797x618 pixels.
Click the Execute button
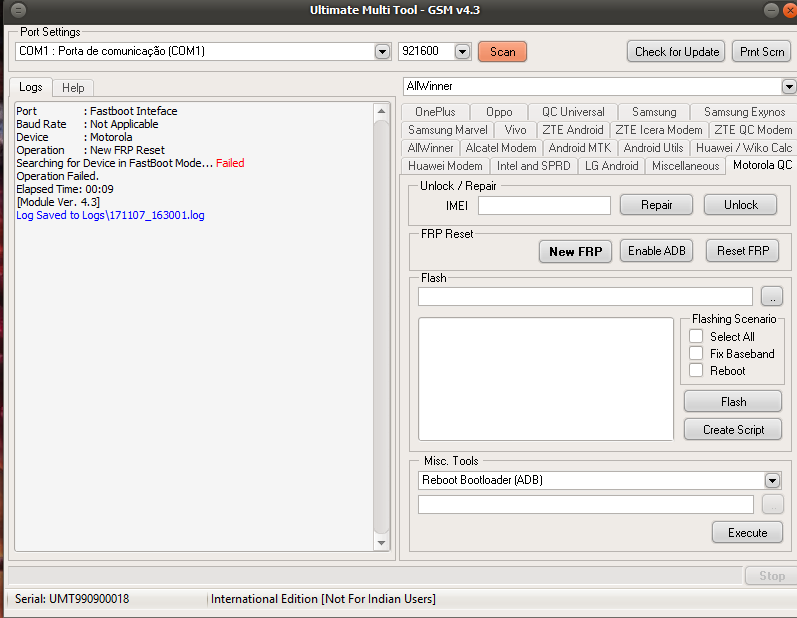[747, 533]
